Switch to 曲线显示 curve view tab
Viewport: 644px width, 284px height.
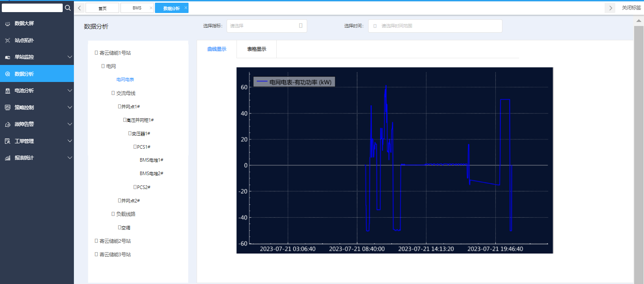(x=217, y=49)
